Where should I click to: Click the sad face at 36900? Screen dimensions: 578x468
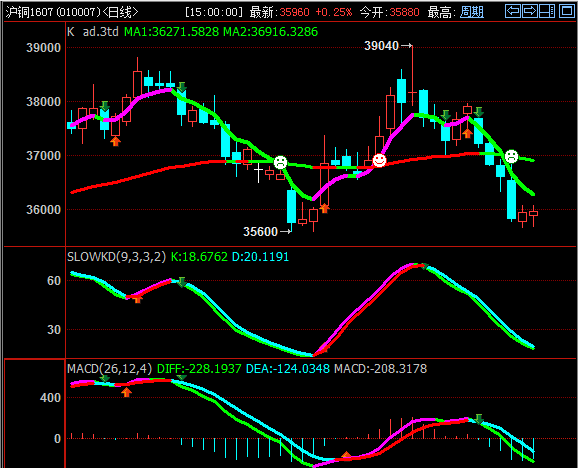point(280,162)
